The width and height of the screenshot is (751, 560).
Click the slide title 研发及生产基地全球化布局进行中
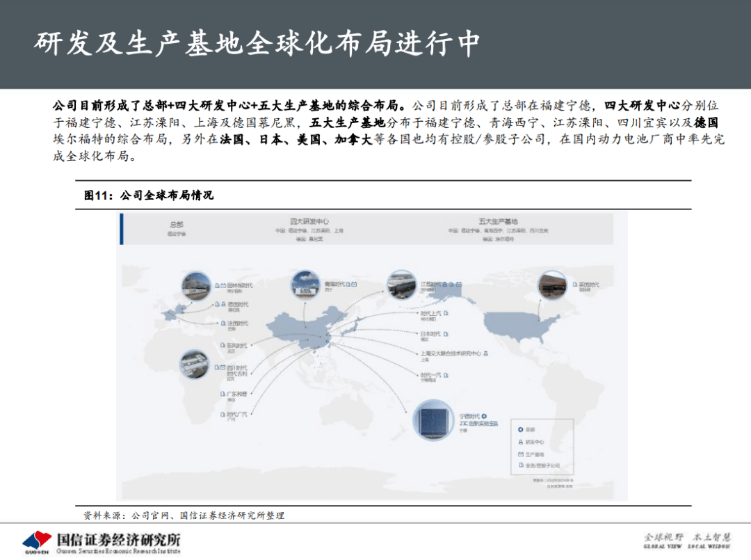257,44
